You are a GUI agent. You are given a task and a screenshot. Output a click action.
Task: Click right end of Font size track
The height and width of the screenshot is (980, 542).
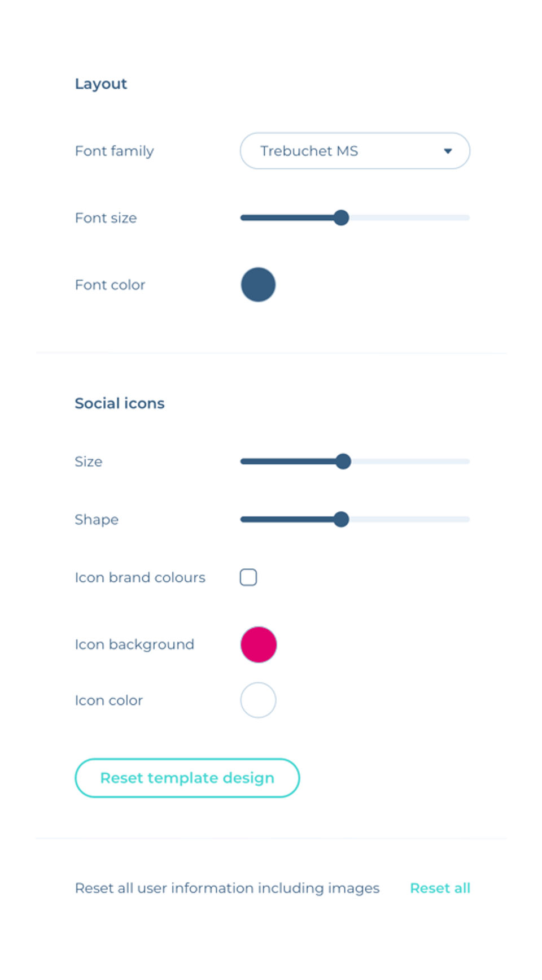click(466, 217)
